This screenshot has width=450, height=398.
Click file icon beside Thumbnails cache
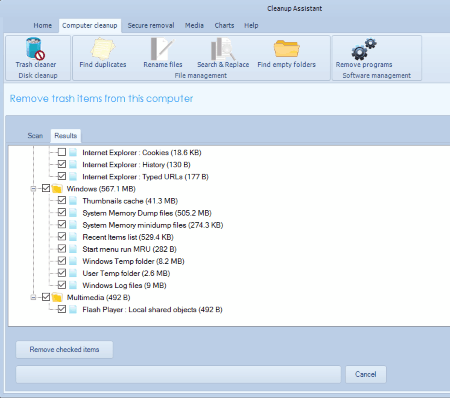[x=73, y=201]
